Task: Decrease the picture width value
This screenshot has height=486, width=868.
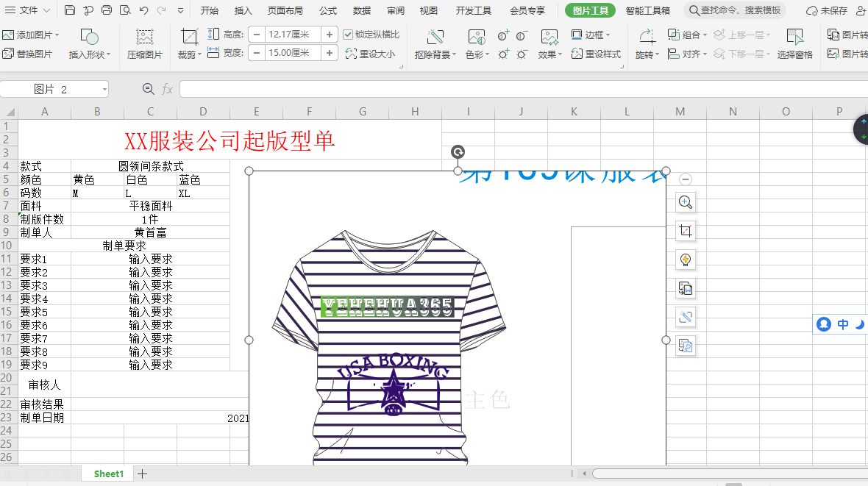Action: coord(257,53)
